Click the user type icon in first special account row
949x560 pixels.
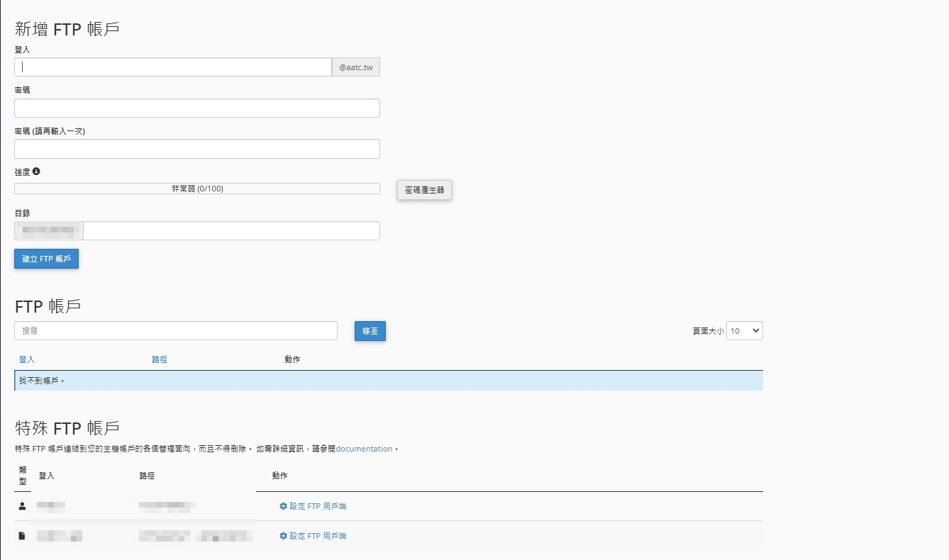pyautogui.click(x=22, y=506)
